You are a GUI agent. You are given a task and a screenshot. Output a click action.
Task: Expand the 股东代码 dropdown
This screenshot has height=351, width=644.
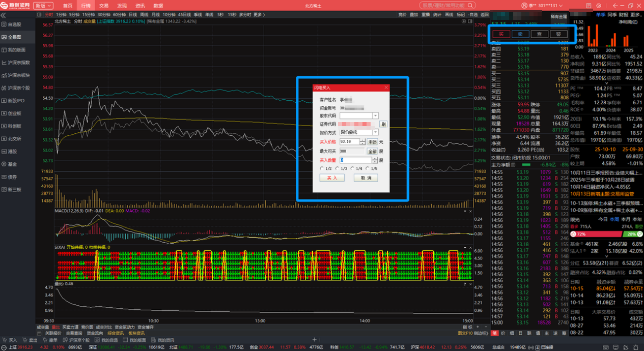pos(376,116)
